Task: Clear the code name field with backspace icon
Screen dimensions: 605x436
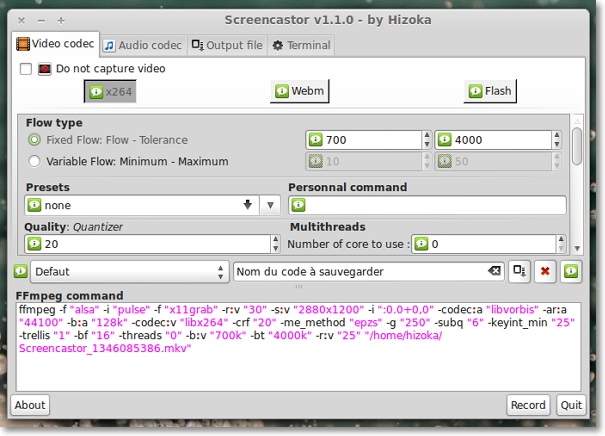Action: click(494, 271)
